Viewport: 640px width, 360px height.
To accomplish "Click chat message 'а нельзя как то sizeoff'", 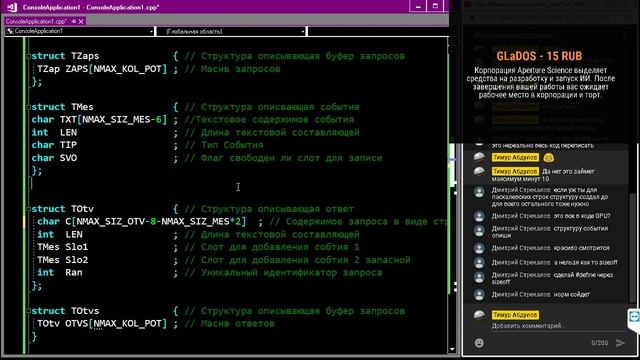I will point(586,262).
